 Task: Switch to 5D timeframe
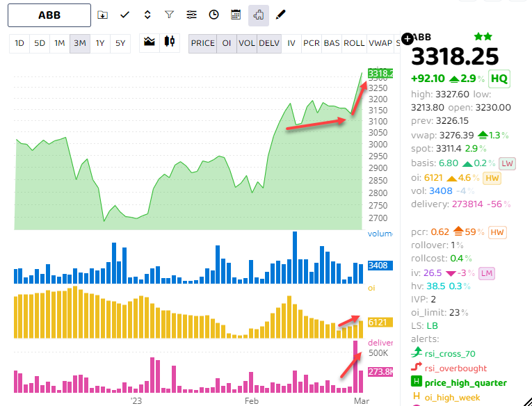pos(40,43)
